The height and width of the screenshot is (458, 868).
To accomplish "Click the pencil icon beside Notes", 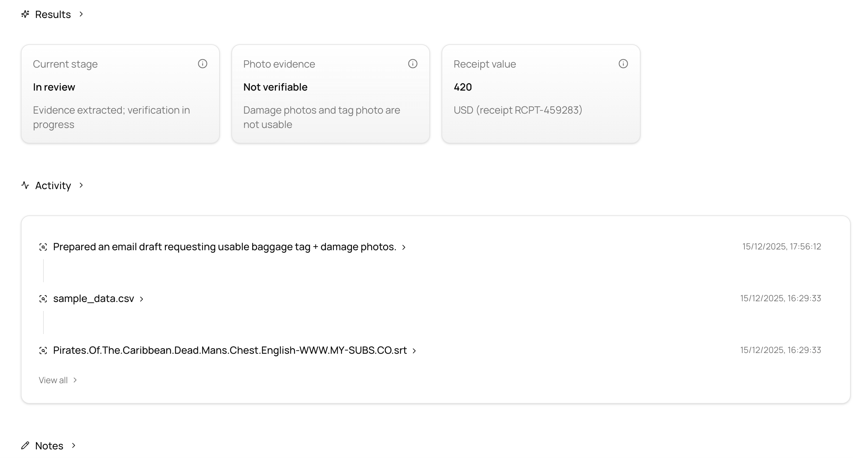I will [25, 445].
